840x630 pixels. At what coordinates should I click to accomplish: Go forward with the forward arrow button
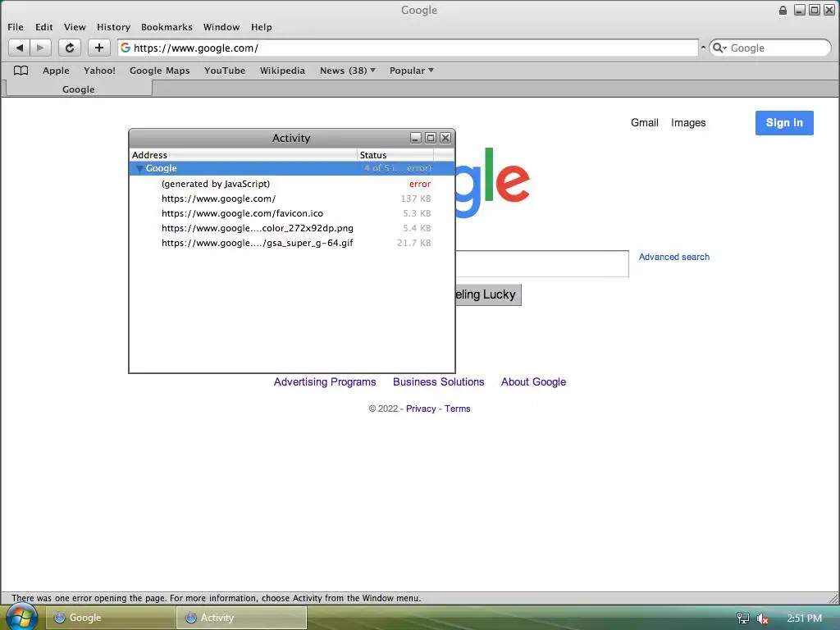coord(40,48)
